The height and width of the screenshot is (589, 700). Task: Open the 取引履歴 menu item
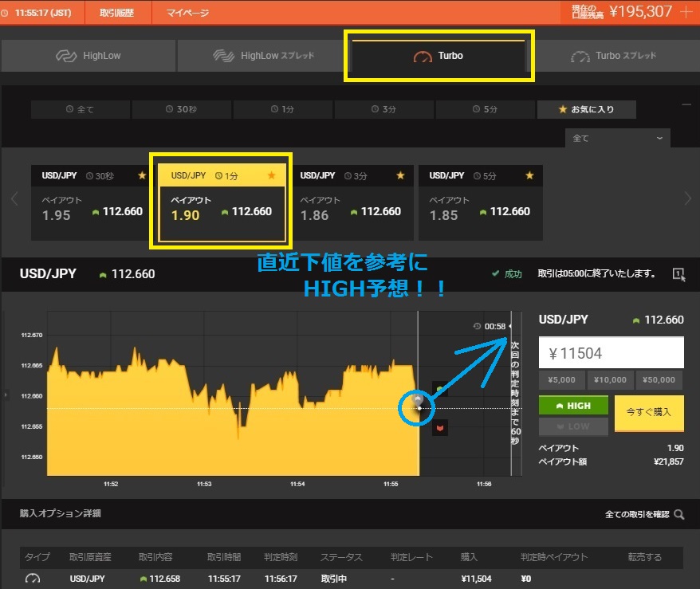117,14
